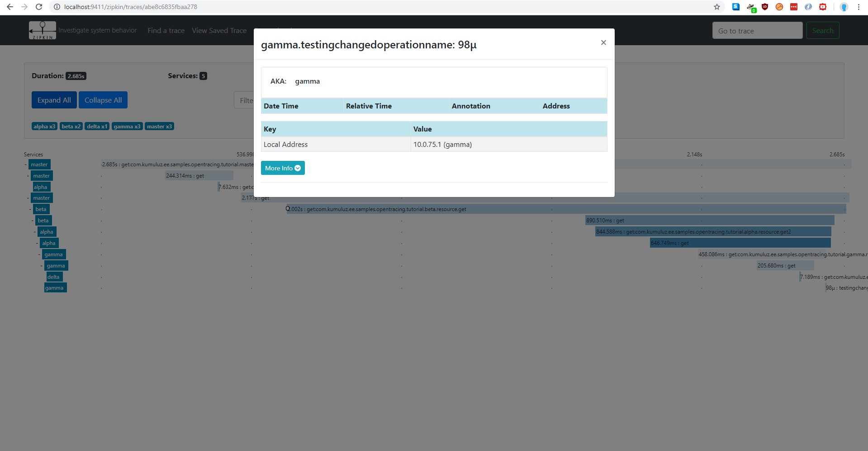
Task: Open the 844.588ms alpha resource get2 span
Action: tap(713, 232)
